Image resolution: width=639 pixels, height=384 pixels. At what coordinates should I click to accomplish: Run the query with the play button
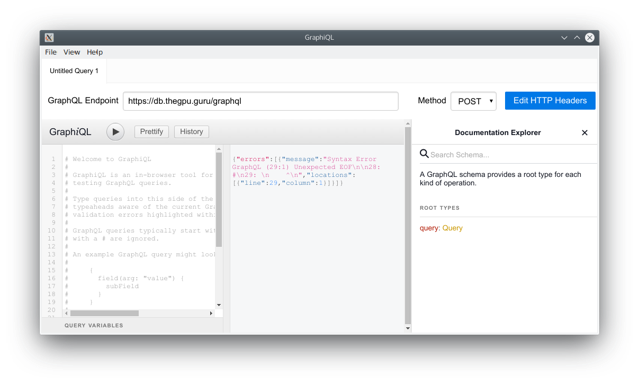(115, 132)
